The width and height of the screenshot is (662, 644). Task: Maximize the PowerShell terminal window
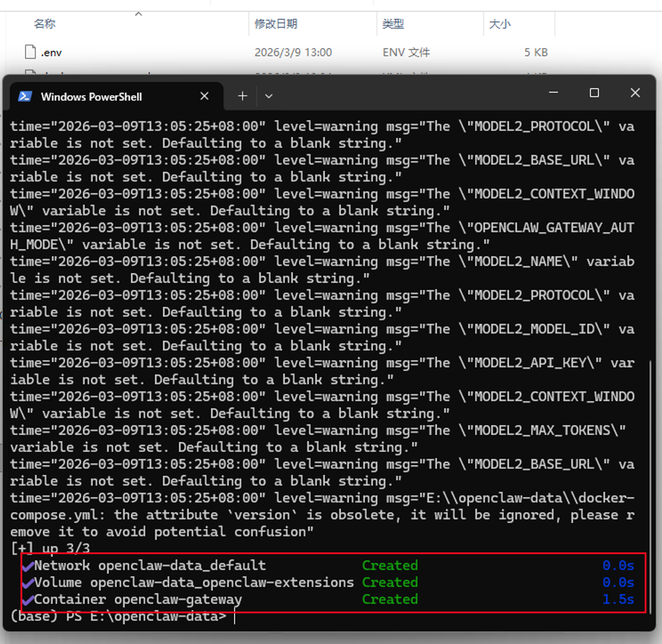(594, 93)
